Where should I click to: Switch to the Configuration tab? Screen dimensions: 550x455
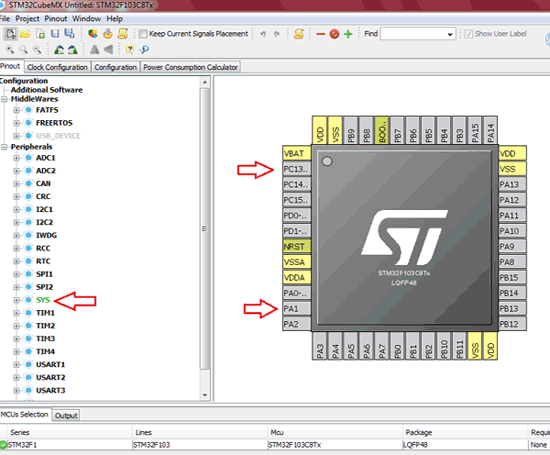coord(115,67)
